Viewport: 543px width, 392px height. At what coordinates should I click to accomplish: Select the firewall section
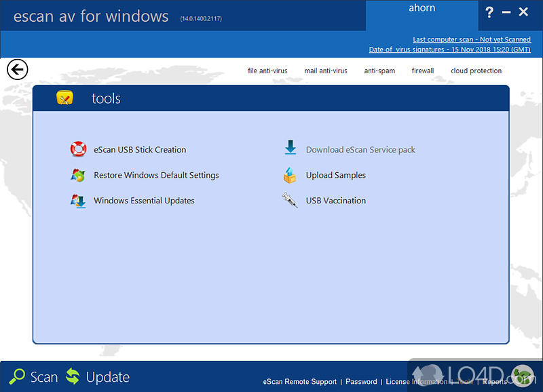click(x=423, y=71)
